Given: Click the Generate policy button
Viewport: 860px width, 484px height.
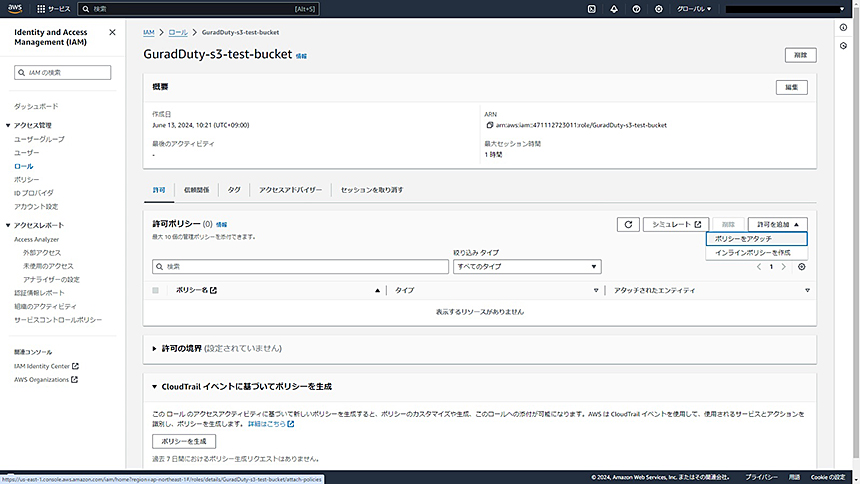Looking at the screenshot, I should point(184,441).
